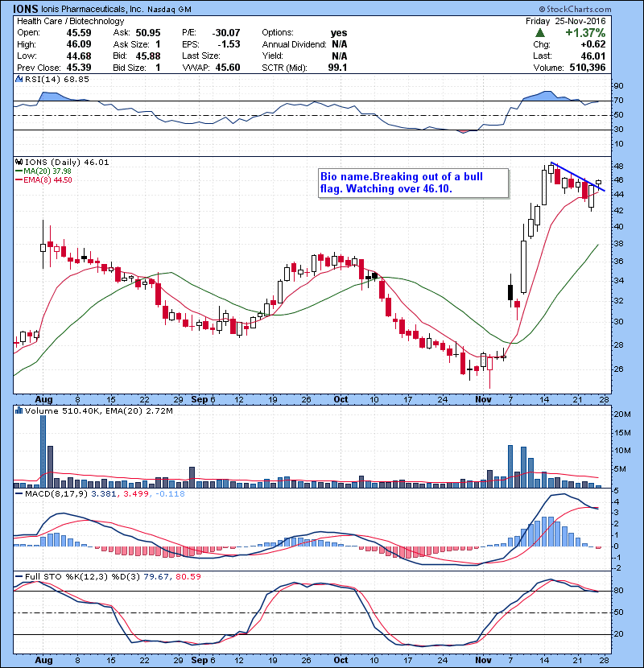Click the green up-arrow change icon

tap(540, 33)
